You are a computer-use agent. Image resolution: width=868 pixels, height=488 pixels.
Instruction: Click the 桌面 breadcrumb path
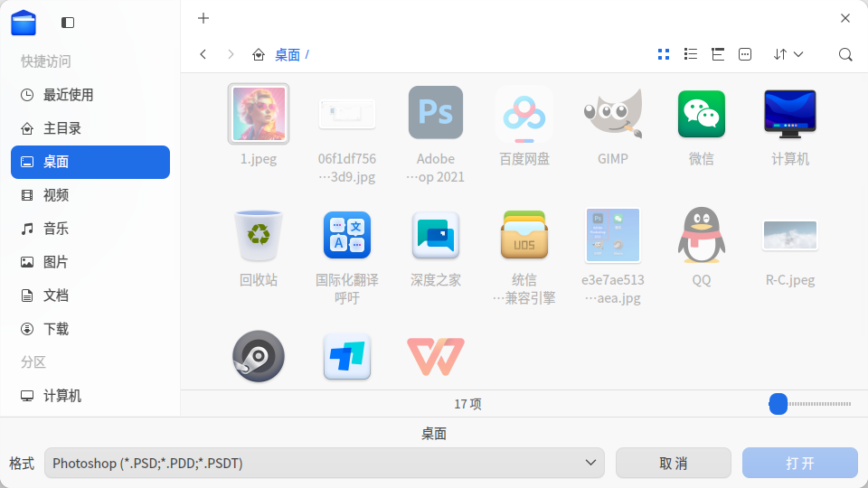pyautogui.click(x=288, y=55)
